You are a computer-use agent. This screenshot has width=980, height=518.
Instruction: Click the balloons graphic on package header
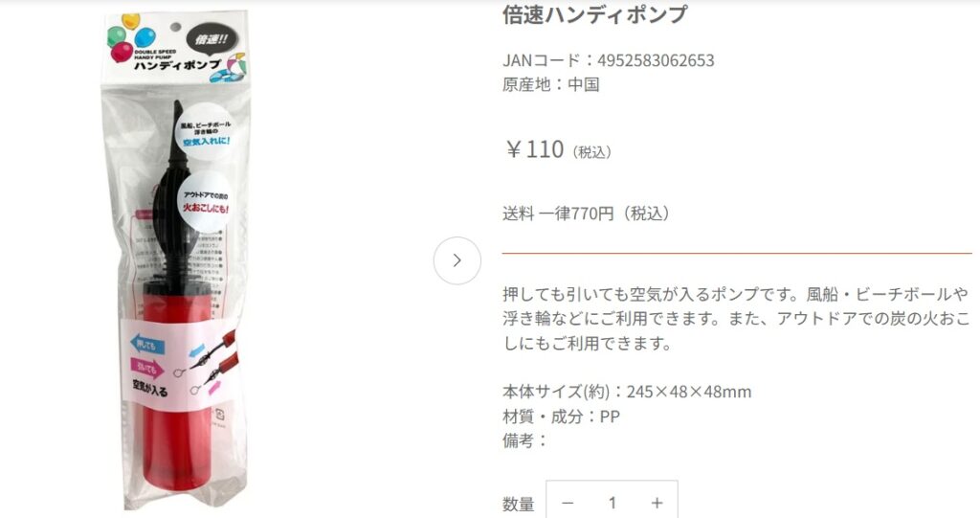pos(129,37)
